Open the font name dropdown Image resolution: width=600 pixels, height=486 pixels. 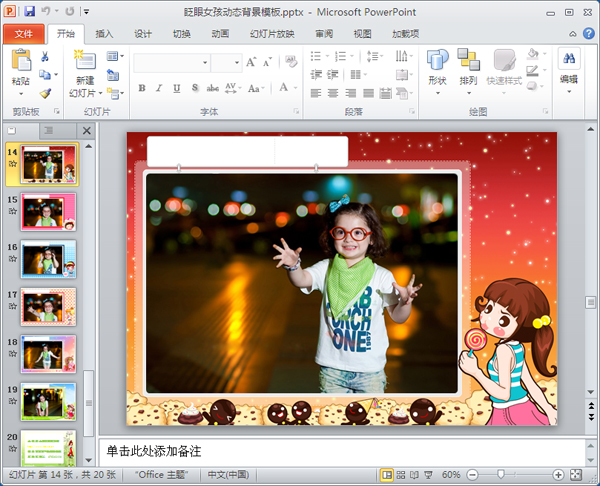pyautogui.click(x=205, y=62)
